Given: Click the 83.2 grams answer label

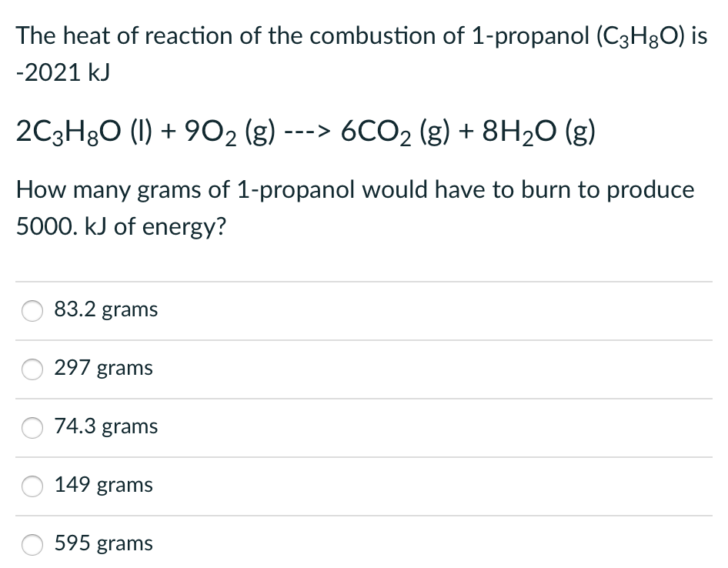Looking at the screenshot, I should pyautogui.click(x=105, y=309).
